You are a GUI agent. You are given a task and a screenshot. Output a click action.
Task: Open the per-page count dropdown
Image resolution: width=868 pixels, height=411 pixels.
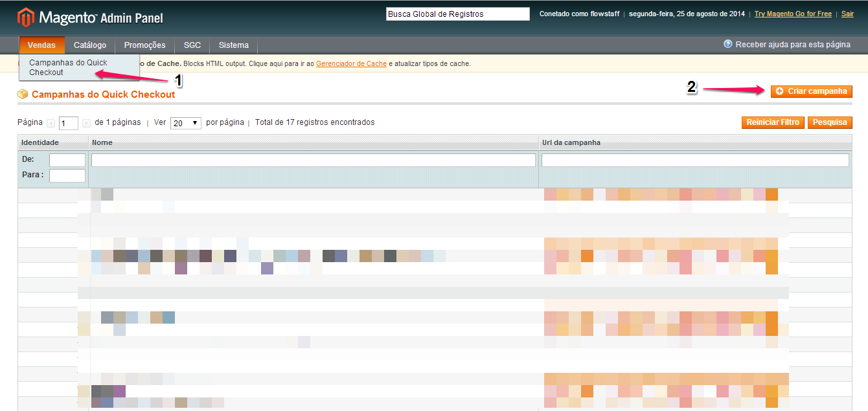coord(186,123)
